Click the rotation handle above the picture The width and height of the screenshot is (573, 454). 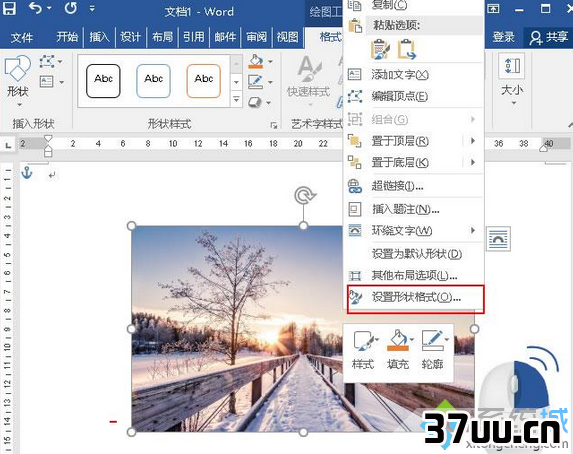click(304, 196)
